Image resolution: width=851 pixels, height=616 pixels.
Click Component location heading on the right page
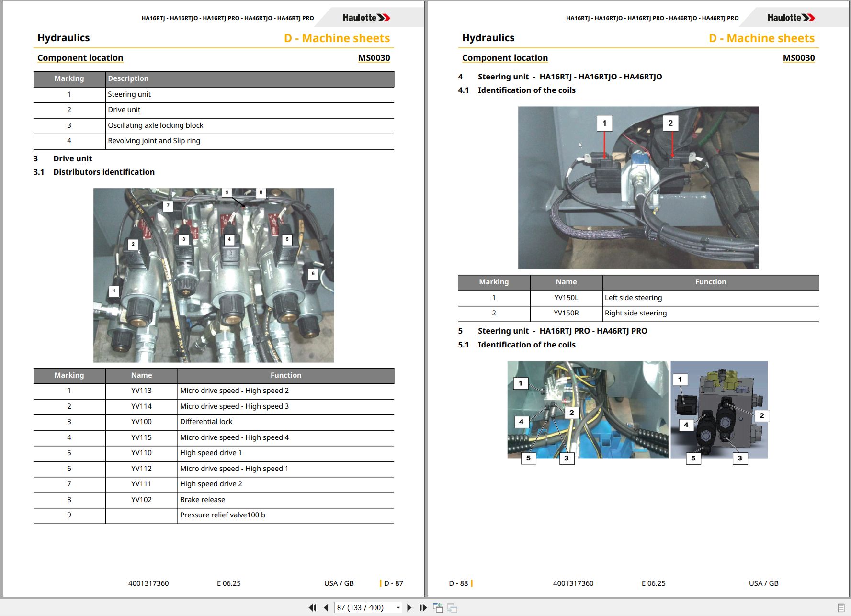coord(505,58)
